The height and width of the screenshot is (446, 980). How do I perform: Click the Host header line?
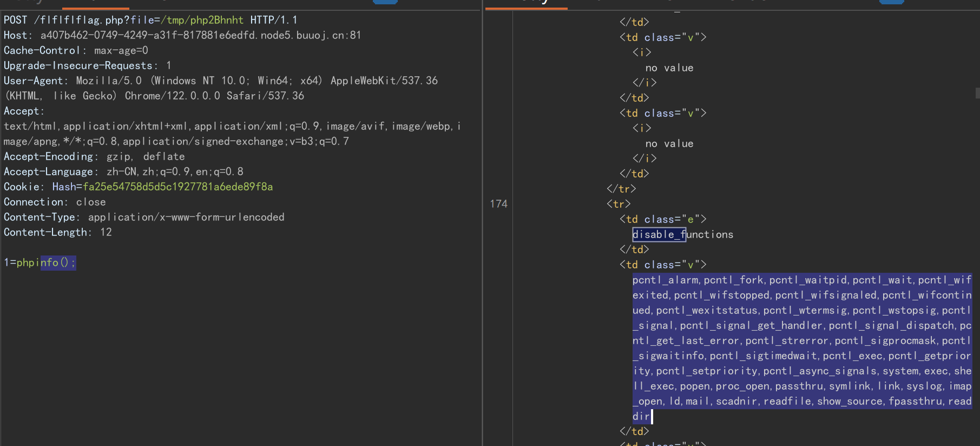(x=182, y=35)
